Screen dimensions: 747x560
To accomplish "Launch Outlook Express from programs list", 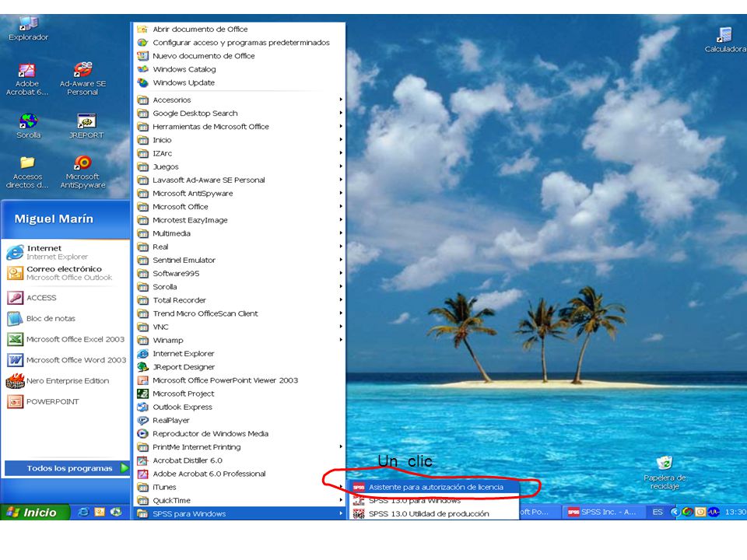I will 240,407.
